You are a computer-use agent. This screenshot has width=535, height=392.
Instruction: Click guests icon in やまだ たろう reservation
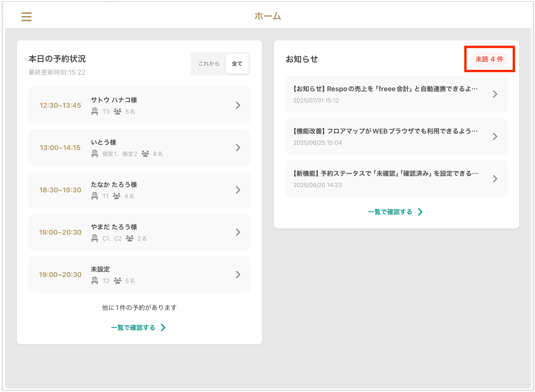[x=130, y=238]
